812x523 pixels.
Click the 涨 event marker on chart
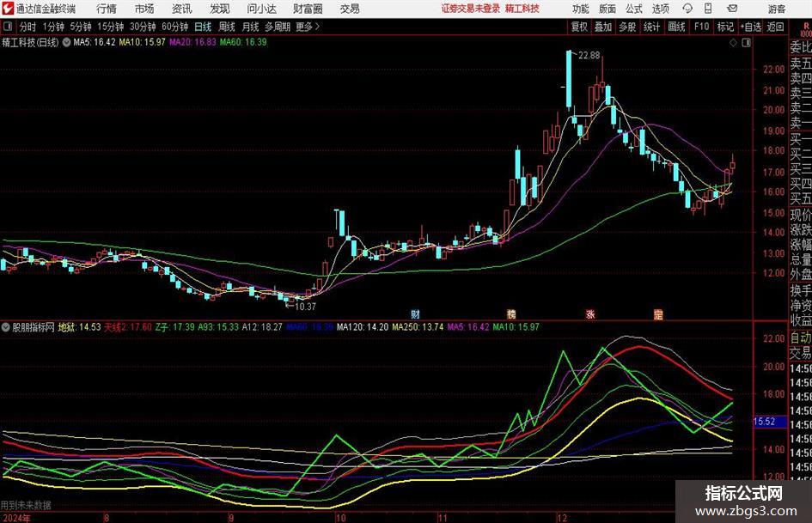point(590,313)
